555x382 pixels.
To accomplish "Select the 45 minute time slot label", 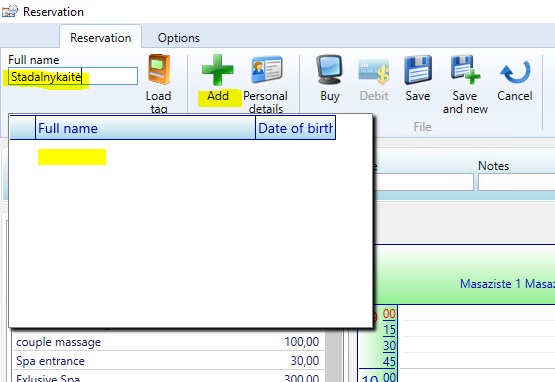I will pos(389,361).
